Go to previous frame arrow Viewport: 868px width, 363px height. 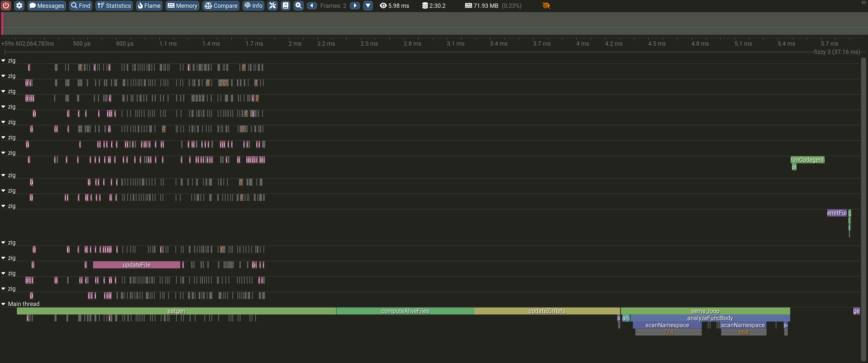click(312, 5)
